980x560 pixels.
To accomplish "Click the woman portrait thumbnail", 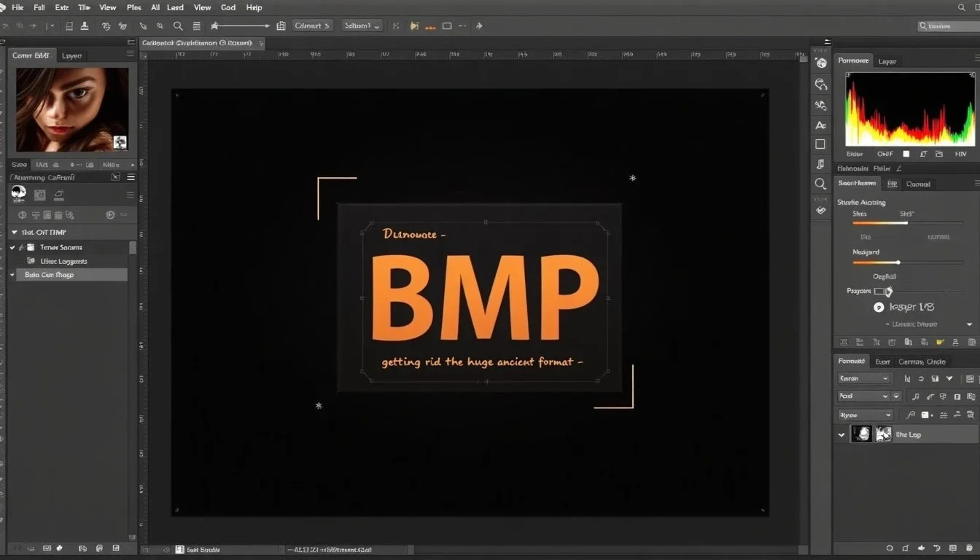I will [x=72, y=109].
